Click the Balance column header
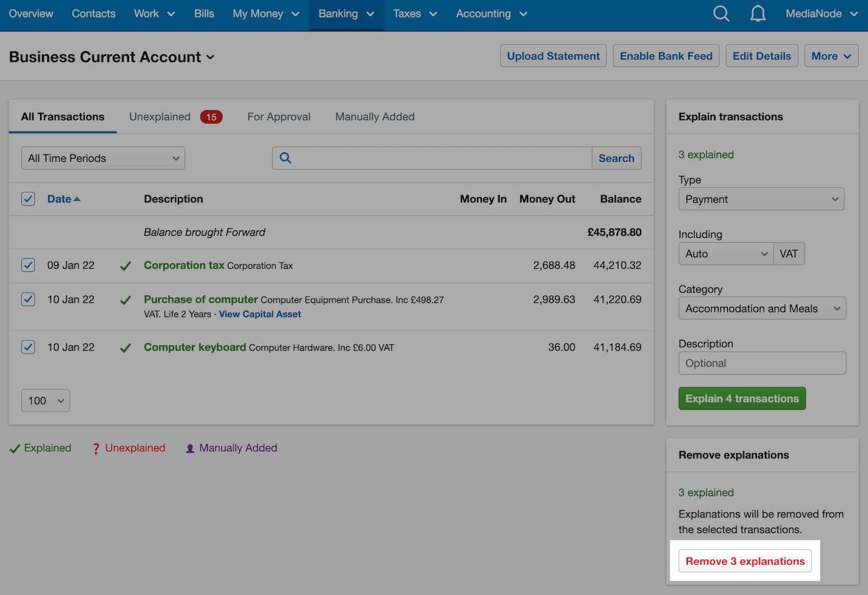The width and height of the screenshot is (868, 595). pyautogui.click(x=621, y=199)
